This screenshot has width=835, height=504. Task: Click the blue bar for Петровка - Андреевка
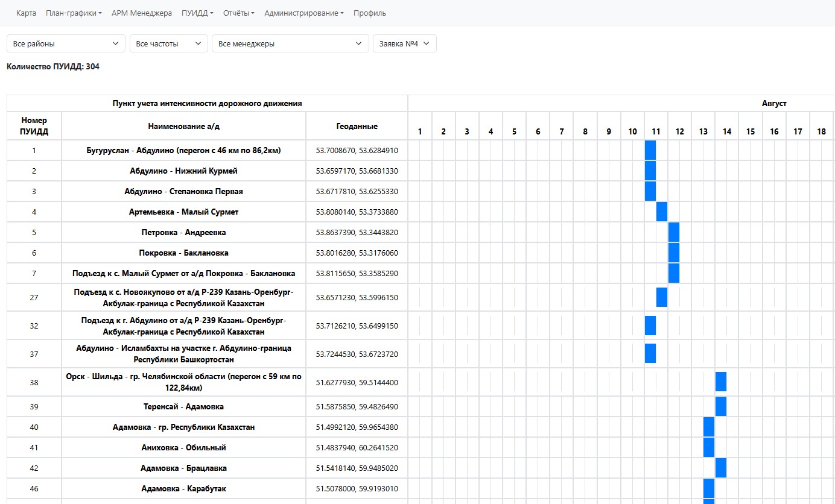(673, 233)
